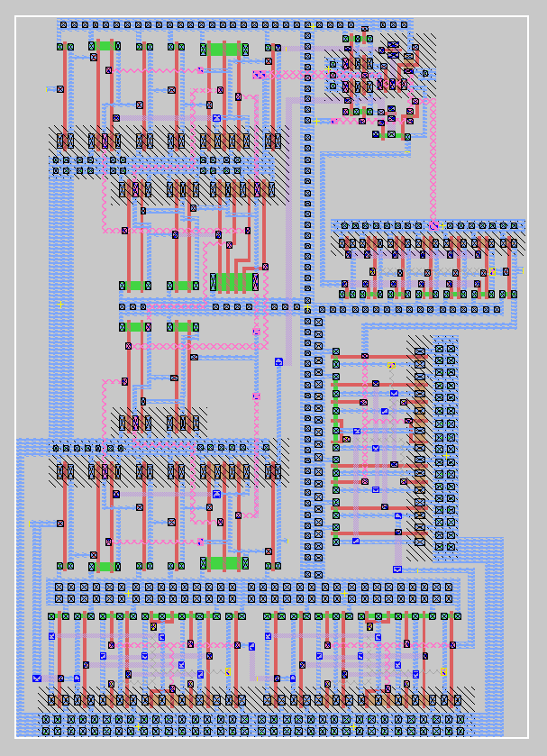Select the hatched well region in the upper-right cluster
The image size is (547, 756).
(425, 47)
